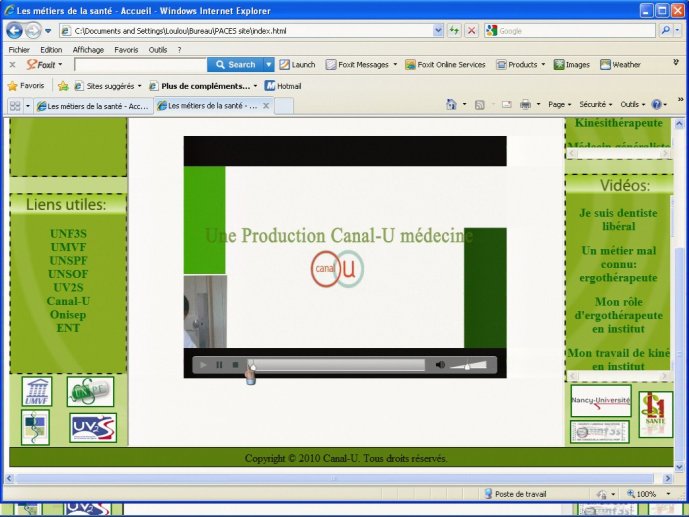The width and height of the screenshot is (689, 517).
Task: Click the add-to-favorites star icon
Action: click(x=63, y=86)
